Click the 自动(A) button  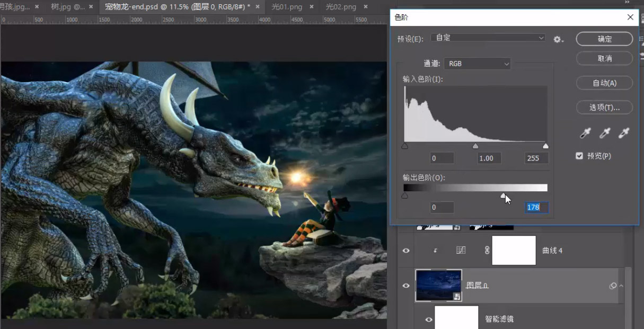pos(604,83)
